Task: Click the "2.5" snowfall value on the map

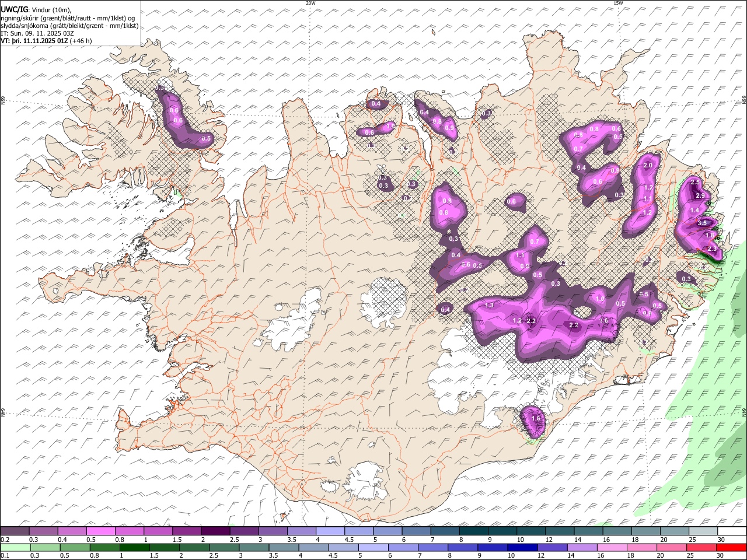Action: pyautogui.click(x=694, y=183)
